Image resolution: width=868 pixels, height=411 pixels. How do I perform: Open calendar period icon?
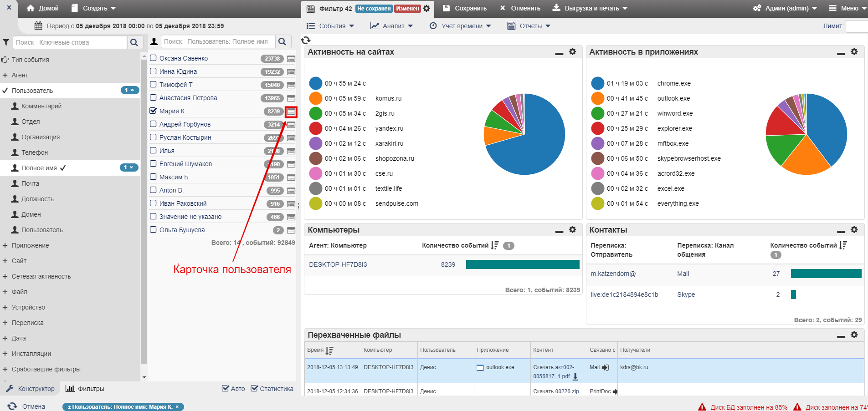point(39,26)
